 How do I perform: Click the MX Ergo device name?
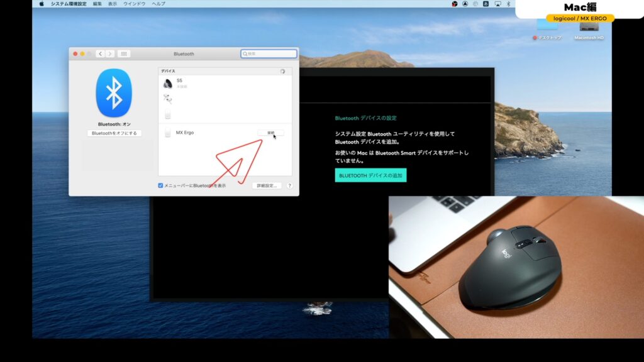click(185, 133)
